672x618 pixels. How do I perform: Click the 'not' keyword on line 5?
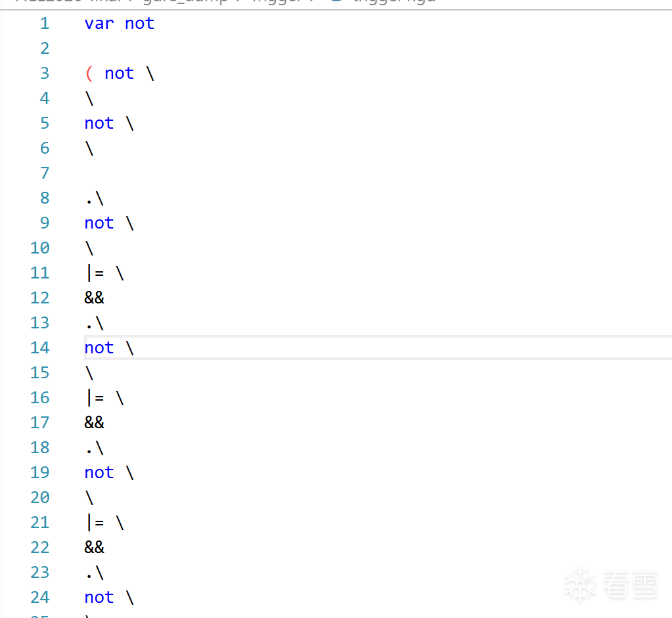point(99,123)
